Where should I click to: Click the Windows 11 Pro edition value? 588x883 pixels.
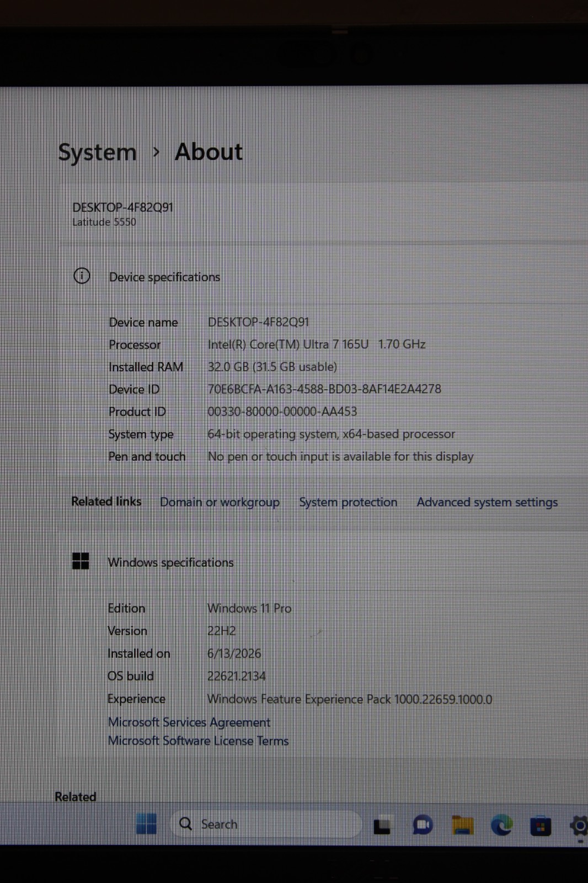(x=249, y=608)
